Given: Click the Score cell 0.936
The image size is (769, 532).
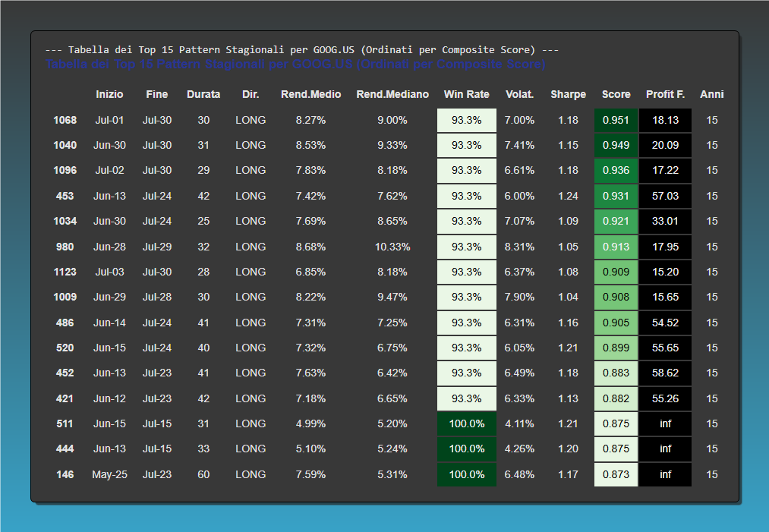Looking at the screenshot, I should [x=616, y=170].
